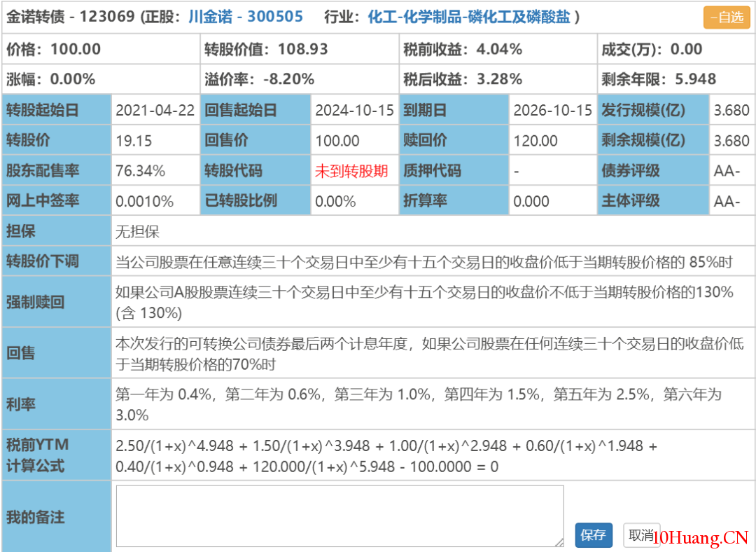
Task: Select the title text 金诺转债 - 123069
Action: click(x=71, y=17)
